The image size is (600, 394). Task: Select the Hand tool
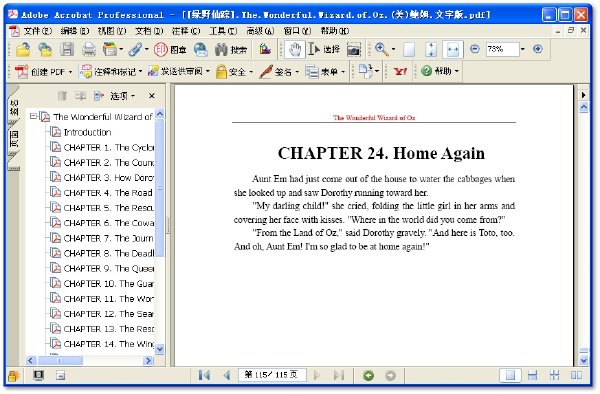(x=295, y=49)
